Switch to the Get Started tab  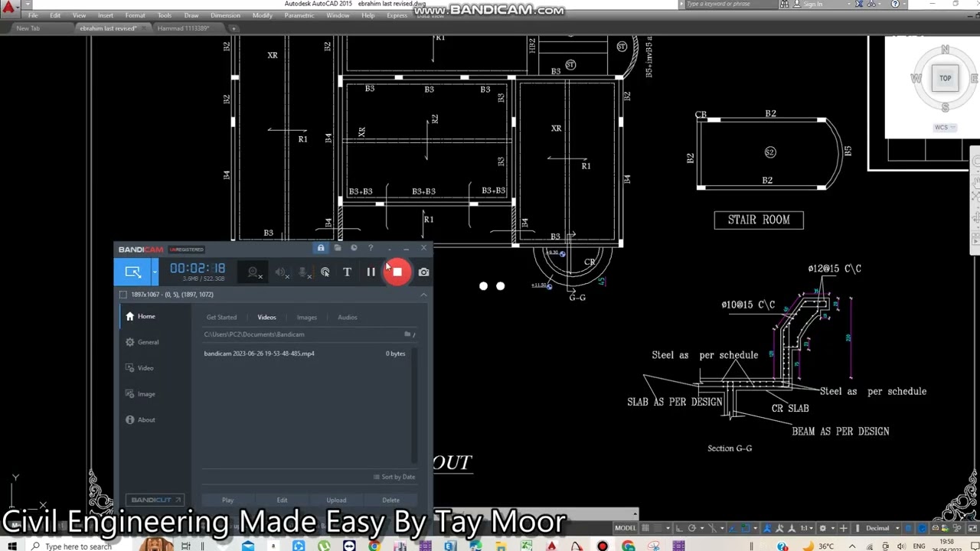[221, 317]
